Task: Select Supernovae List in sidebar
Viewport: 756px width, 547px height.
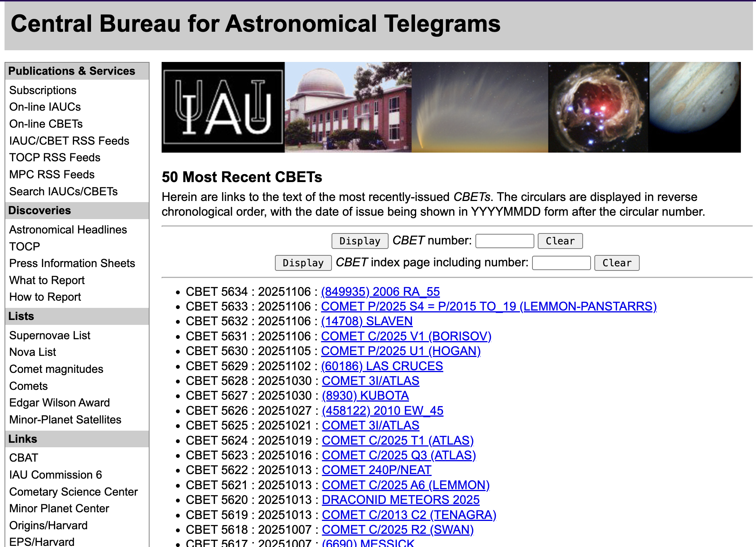Action: (49, 335)
